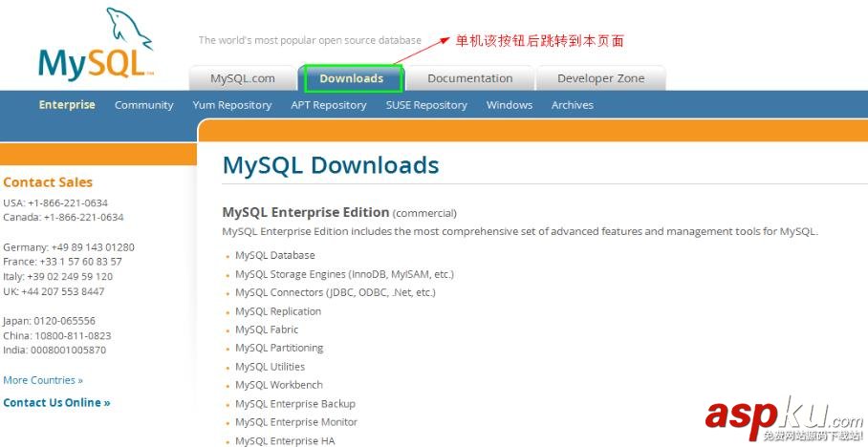Click the Enterprise Edition description sentence
The image size is (868, 447).
click(520, 231)
